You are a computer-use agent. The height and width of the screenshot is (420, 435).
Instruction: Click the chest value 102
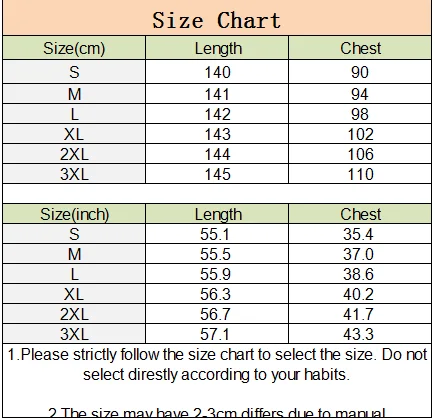[361, 134]
